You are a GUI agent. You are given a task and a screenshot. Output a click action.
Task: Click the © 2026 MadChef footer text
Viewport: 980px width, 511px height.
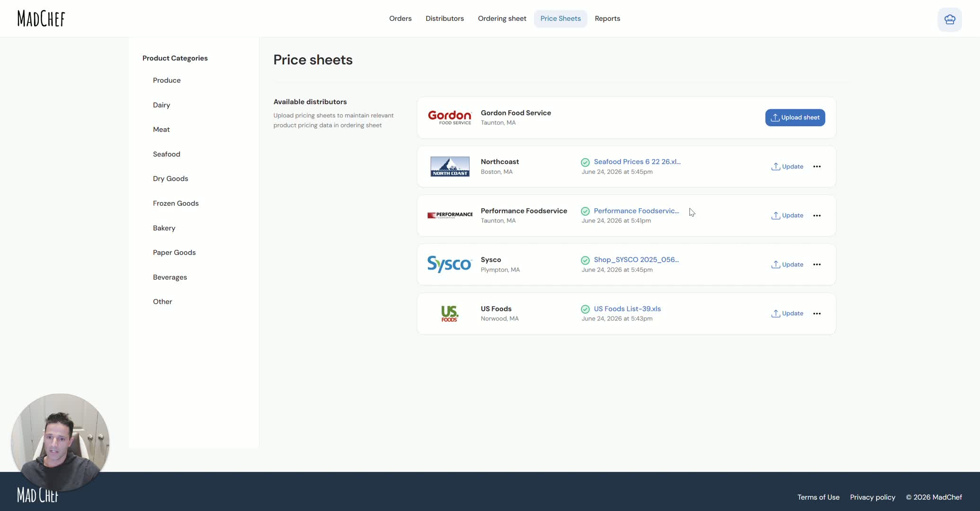point(934,497)
